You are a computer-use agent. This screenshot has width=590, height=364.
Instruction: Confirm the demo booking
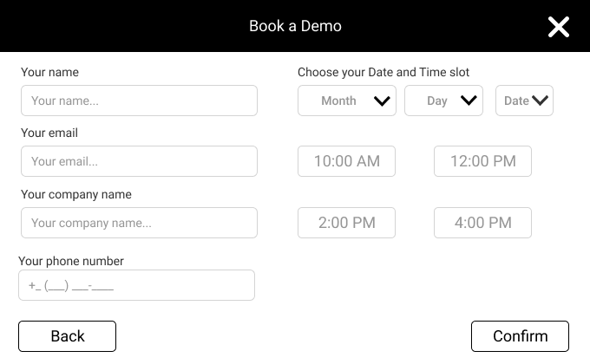pos(520,336)
